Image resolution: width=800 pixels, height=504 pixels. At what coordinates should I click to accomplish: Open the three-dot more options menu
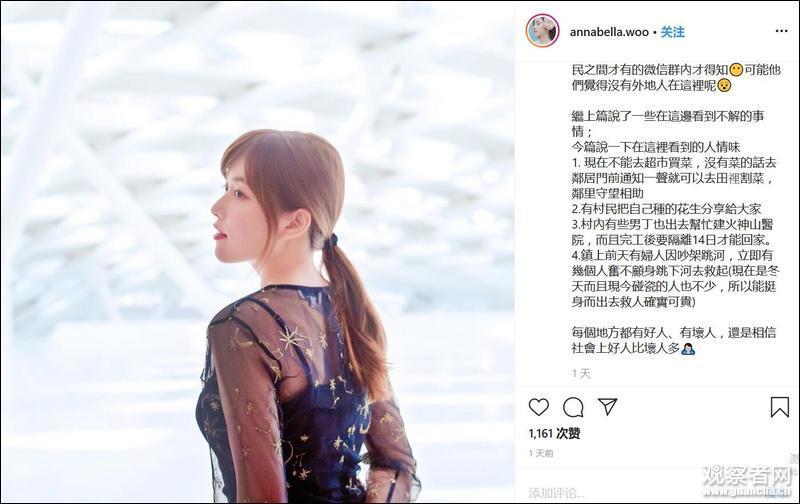pyautogui.click(x=782, y=31)
